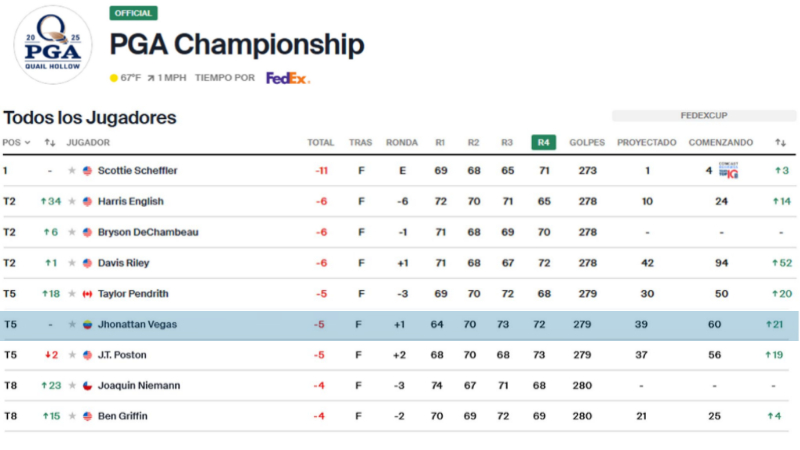800x450 pixels.
Task: Click the FedEx sponsor logo
Action: [x=288, y=78]
